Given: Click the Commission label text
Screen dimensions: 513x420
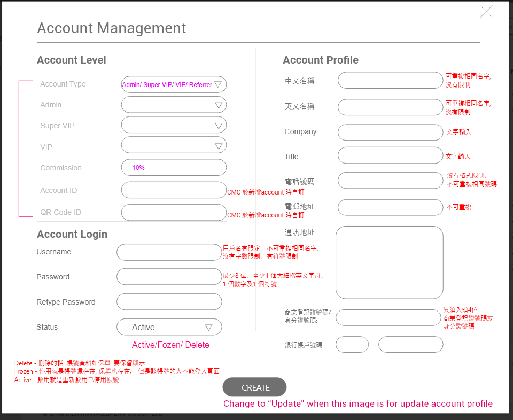Looking at the screenshot, I should pyautogui.click(x=61, y=168).
